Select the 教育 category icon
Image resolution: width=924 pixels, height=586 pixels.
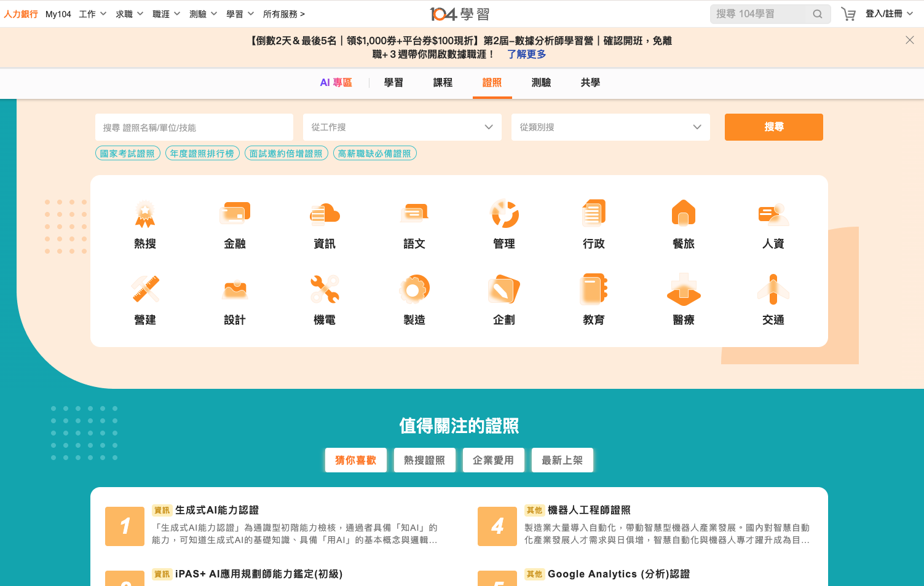594,289
